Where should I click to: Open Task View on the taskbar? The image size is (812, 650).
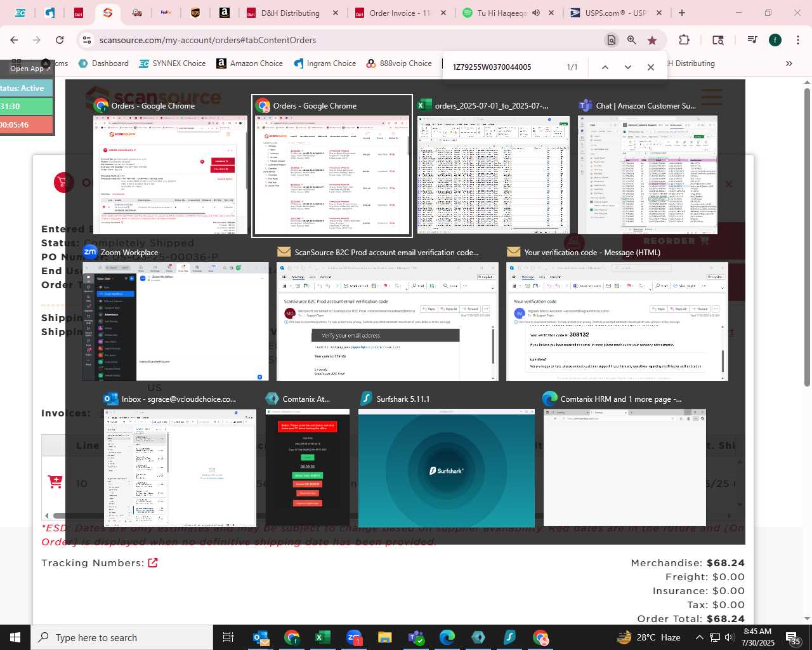(x=228, y=637)
